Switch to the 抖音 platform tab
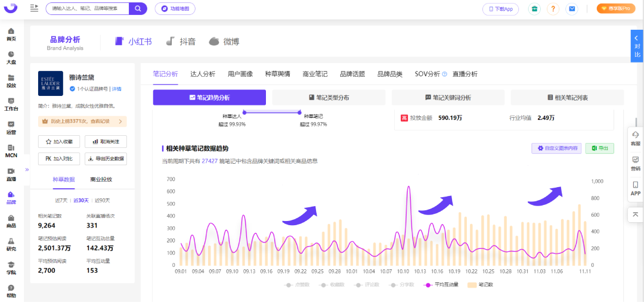 181,42
